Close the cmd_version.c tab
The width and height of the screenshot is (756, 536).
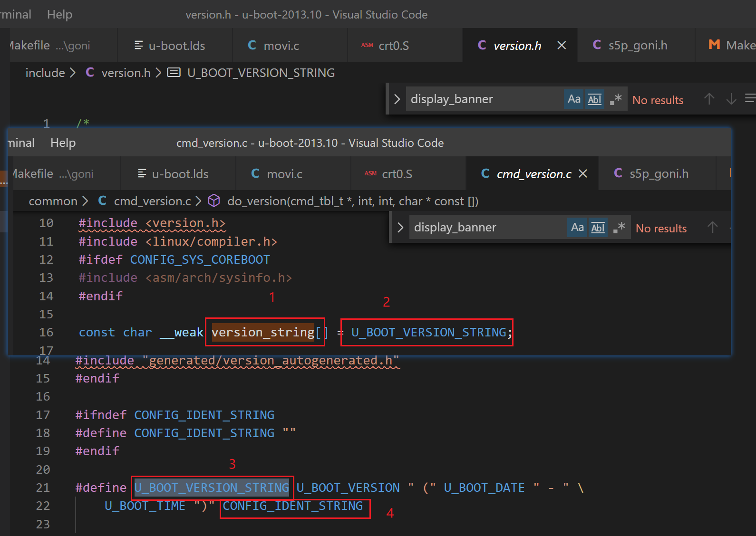[x=583, y=173]
